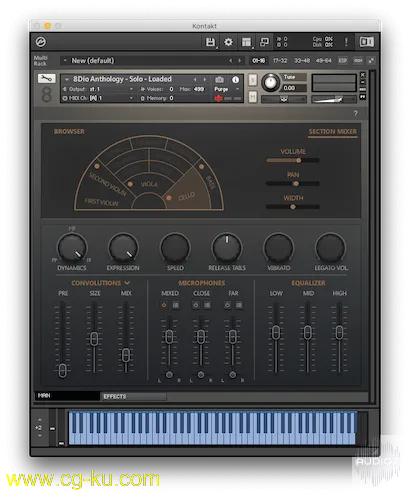Toggle the minimized view icon
Viewport: 410px width, 496px height.
point(264,42)
